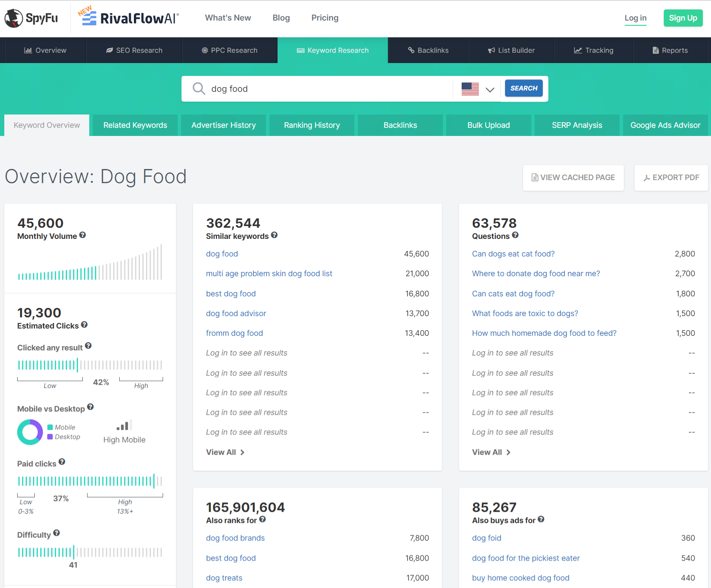
Task: Open the country selector dropdown arrow
Action: click(x=490, y=90)
